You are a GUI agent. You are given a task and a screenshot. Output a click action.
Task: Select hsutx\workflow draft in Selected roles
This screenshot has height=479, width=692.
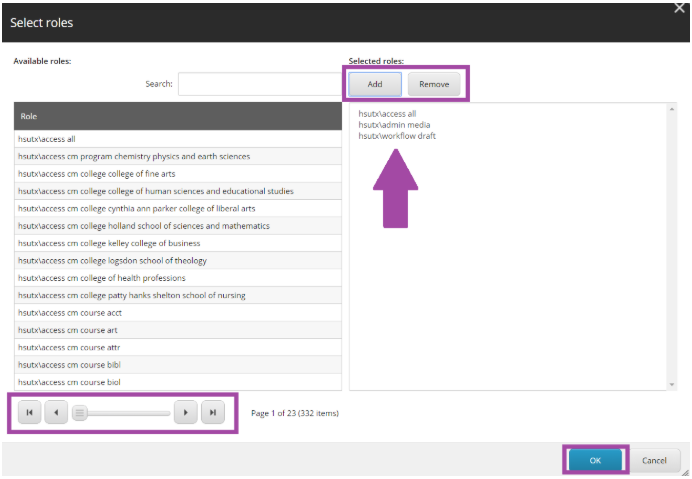[x=397, y=136]
